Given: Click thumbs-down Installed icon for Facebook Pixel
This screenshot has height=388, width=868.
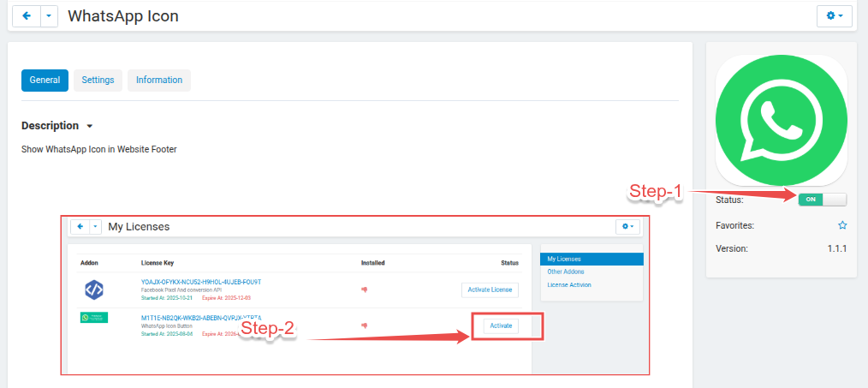Looking at the screenshot, I should 365,290.
